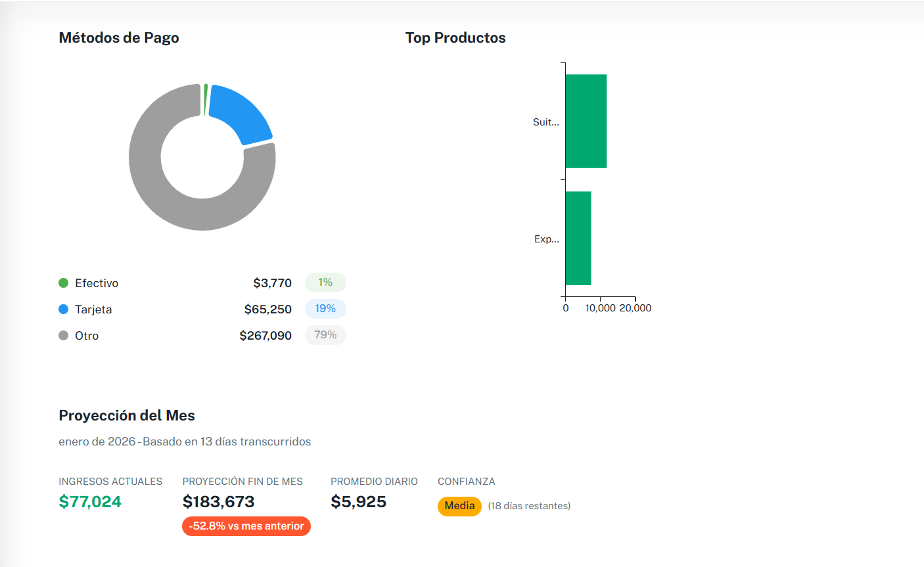
Task: Toggle the Tarjeta series via its legend entry
Action: point(94,309)
